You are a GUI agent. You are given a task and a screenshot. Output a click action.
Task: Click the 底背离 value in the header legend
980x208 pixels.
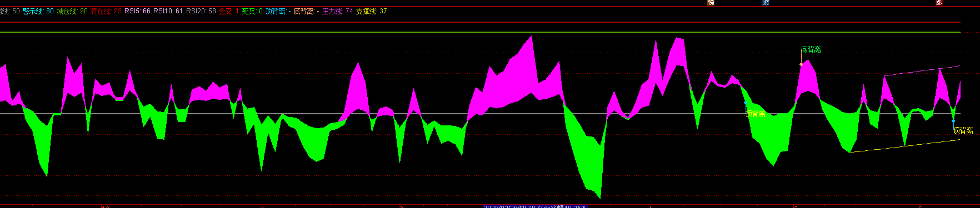(307, 11)
